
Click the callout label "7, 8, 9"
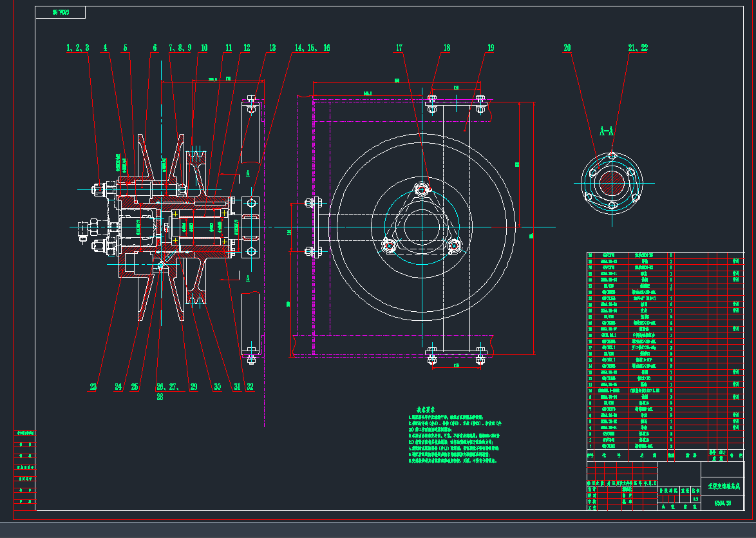[x=180, y=48]
